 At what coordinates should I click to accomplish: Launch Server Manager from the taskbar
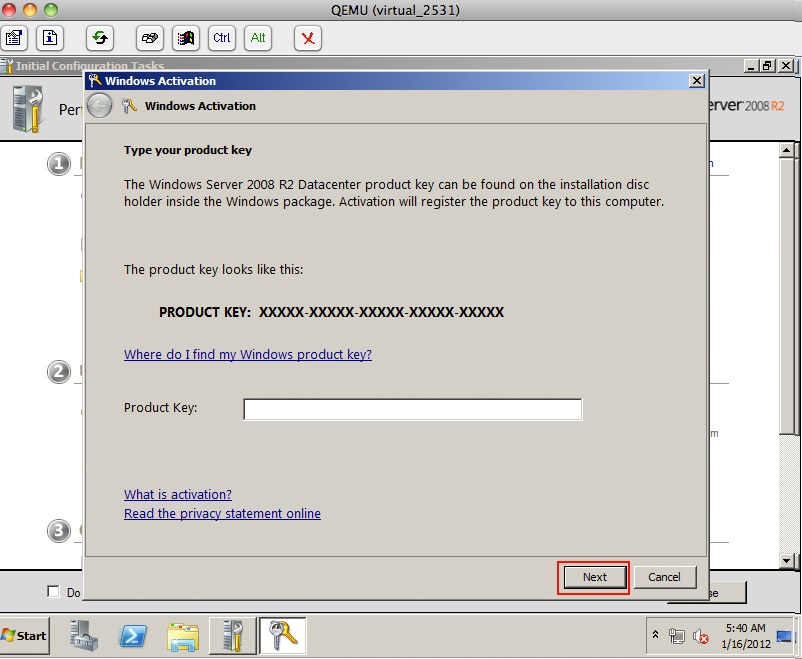pos(84,635)
